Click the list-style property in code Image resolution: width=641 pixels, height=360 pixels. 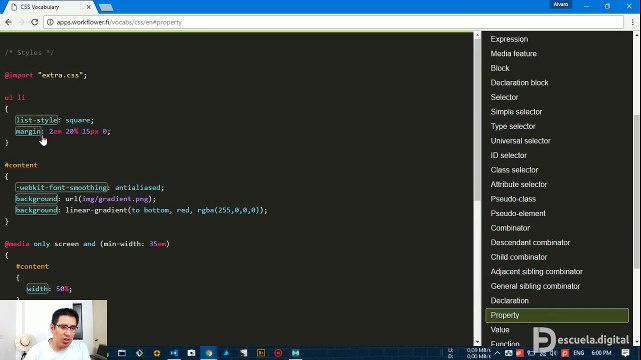point(36,120)
